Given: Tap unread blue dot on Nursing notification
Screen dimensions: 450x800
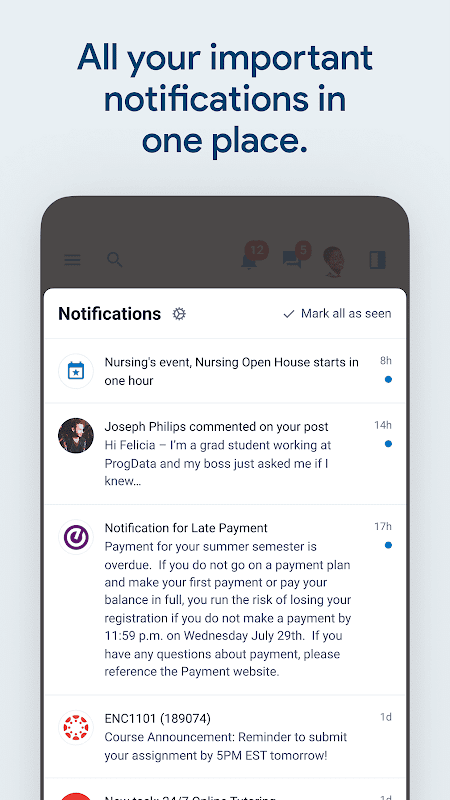Looking at the screenshot, I should (x=388, y=380).
